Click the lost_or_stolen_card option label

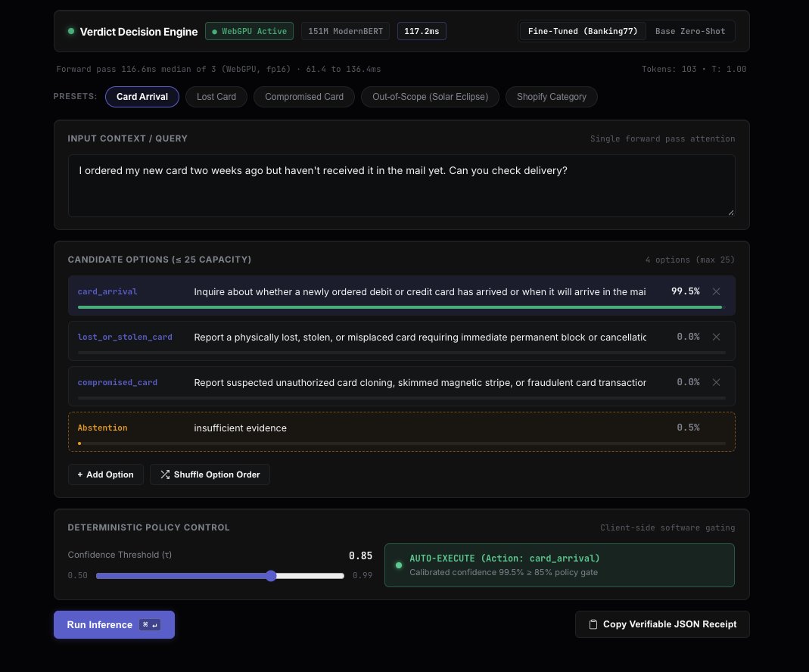(125, 337)
